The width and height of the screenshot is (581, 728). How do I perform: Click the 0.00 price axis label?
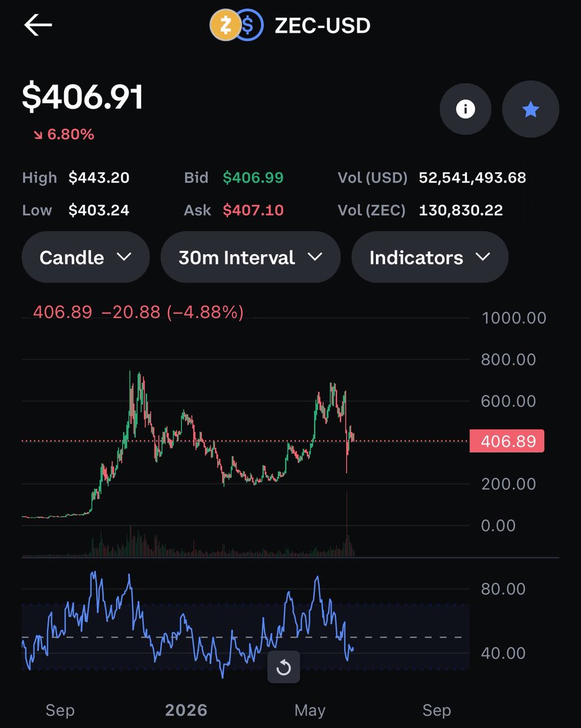click(x=499, y=525)
